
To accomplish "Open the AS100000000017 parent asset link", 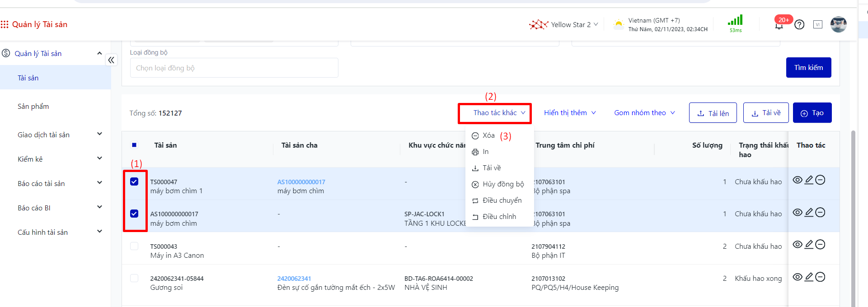I will pos(301,182).
